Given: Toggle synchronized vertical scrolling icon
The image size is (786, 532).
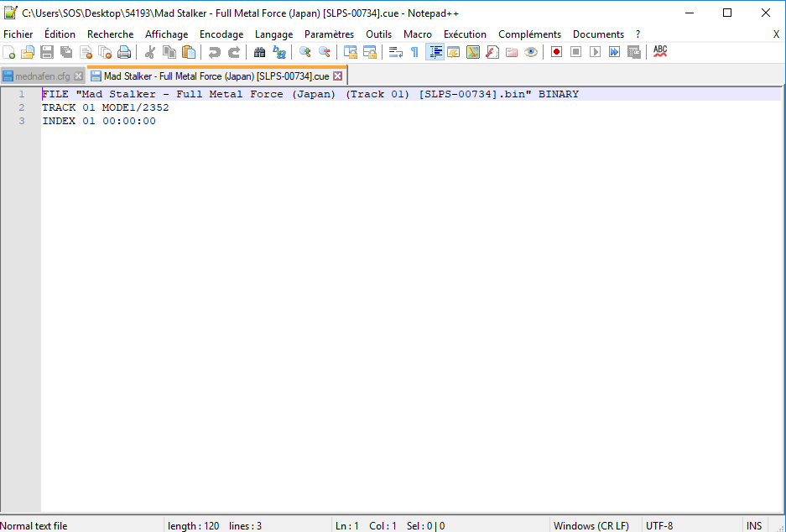Looking at the screenshot, I should [x=351, y=52].
